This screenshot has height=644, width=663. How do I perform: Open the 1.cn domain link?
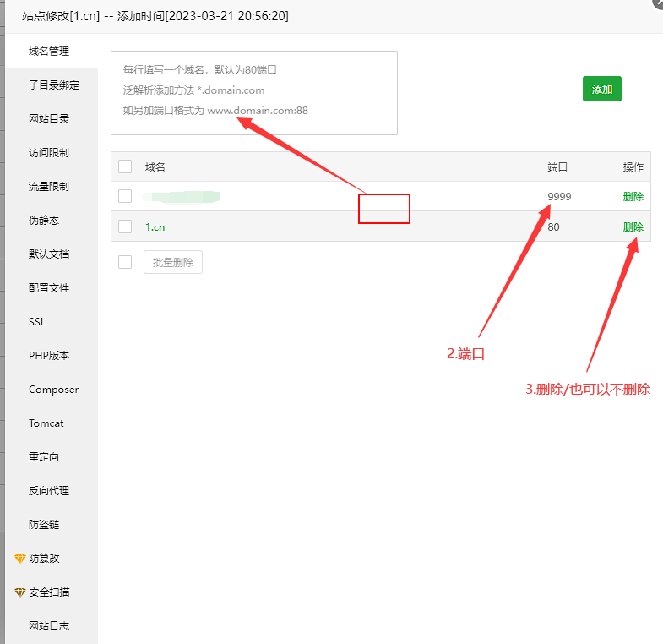click(155, 227)
